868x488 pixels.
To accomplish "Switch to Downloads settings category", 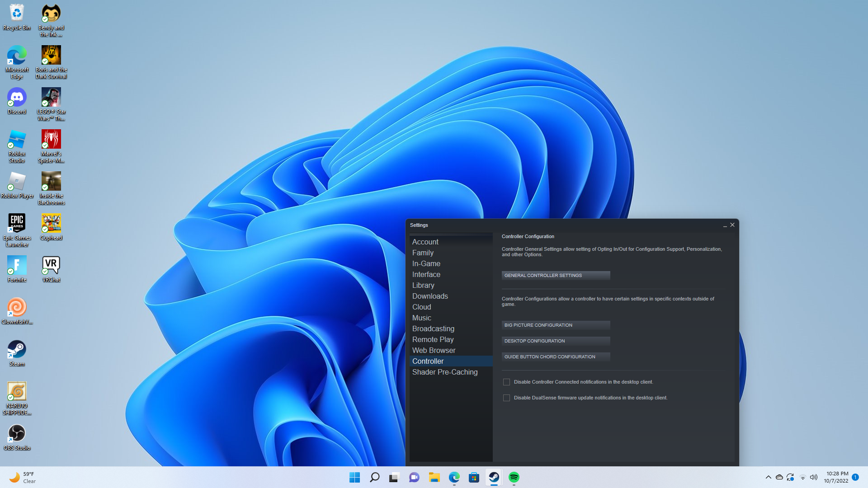I will point(430,296).
